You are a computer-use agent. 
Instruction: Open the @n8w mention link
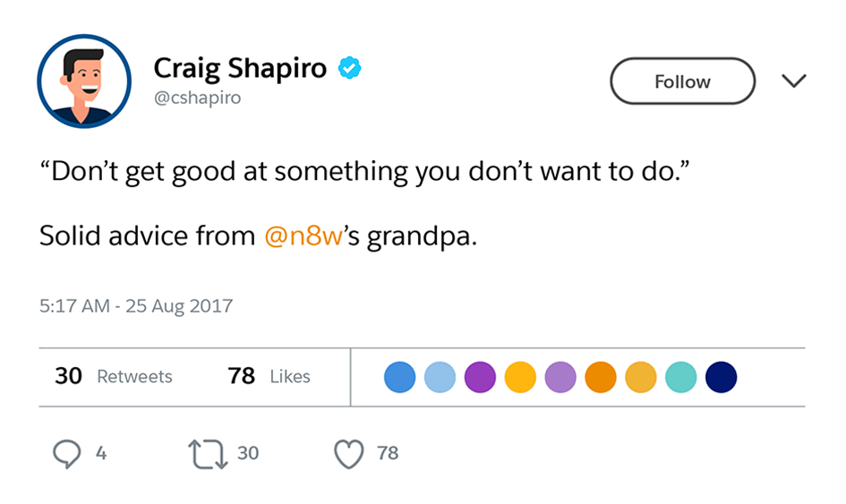tap(304, 236)
